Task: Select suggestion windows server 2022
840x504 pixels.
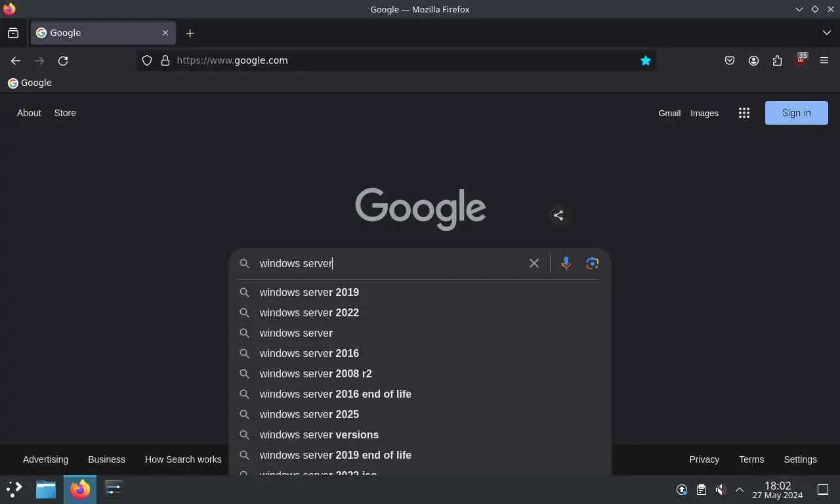Action: 420,312
